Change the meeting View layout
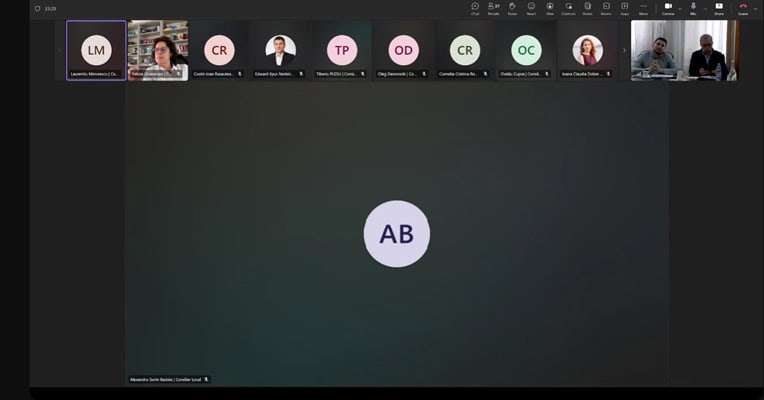 click(550, 8)
